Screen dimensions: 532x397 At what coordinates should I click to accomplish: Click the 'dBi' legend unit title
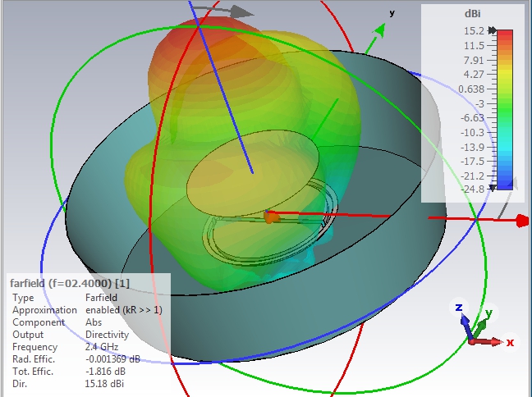coord(472,14)
